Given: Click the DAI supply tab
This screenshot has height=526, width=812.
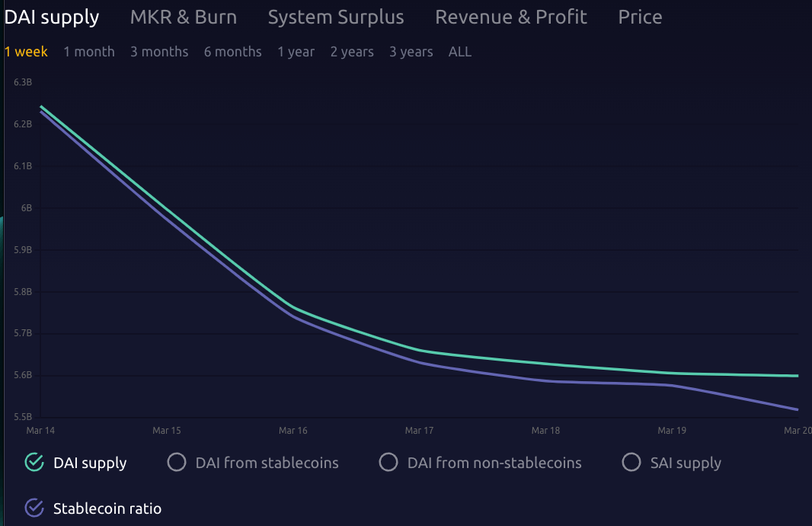Looking at the screenshot, I should [x=52, y=17].
